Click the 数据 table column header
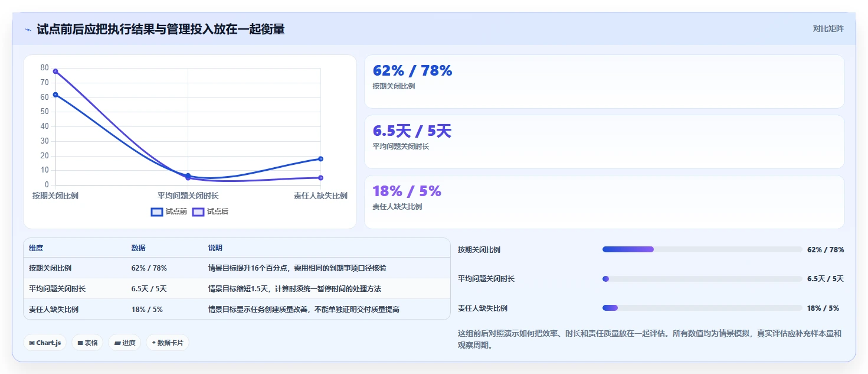Image resolution: width=868 pixels, height=374 pixels. (138, 248)
